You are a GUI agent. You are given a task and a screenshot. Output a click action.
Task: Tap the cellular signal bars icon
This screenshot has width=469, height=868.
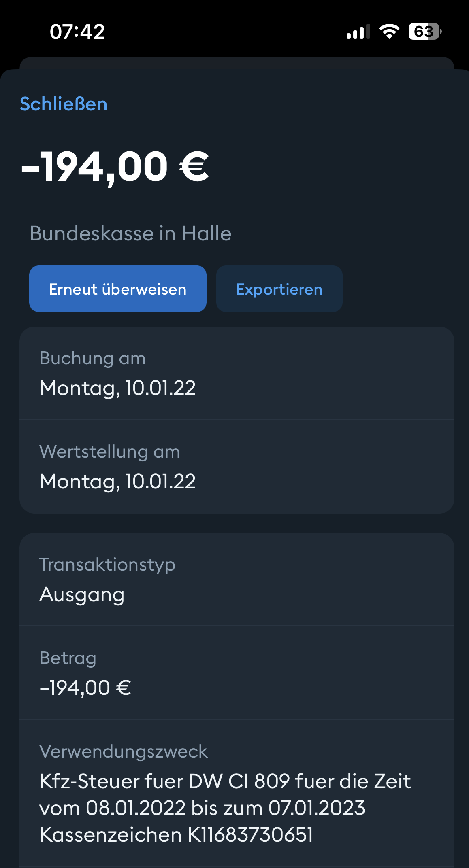[358, 32]
